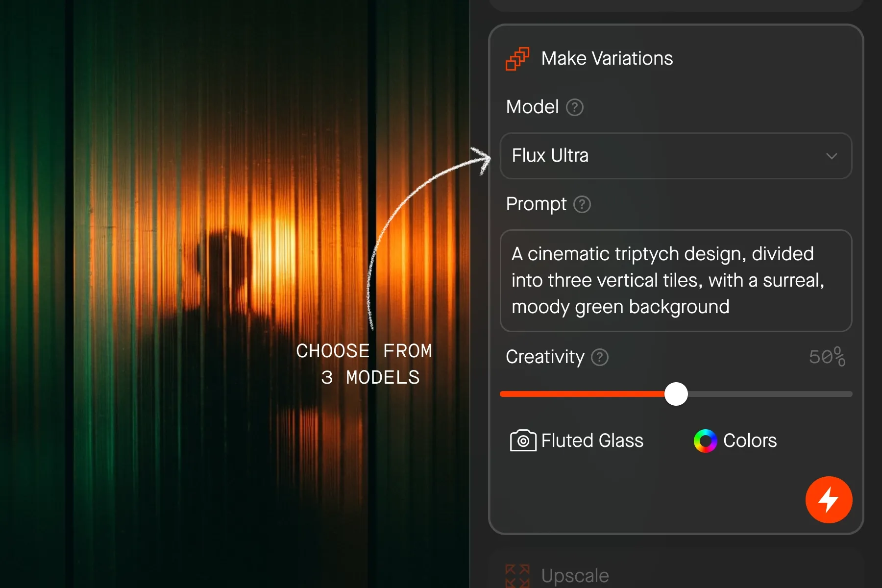Click the unfilled right part of Creativity slider
Screen dimensions: 882x588
click(770, 394)
